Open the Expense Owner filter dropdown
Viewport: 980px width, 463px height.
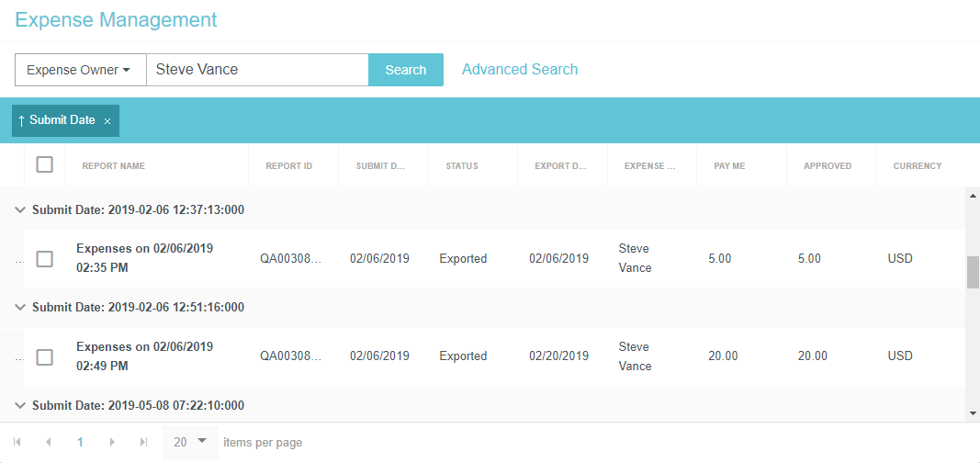click(x=80, y=70)
